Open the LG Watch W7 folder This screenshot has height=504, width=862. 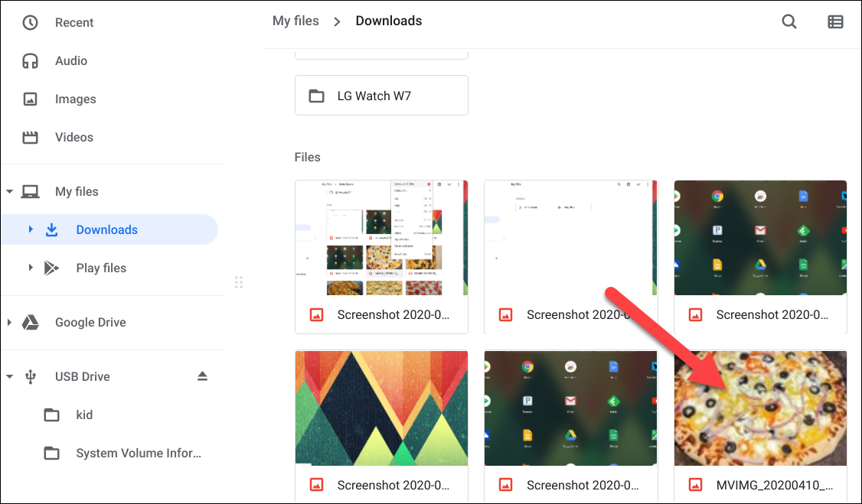(x=381, y=95)
